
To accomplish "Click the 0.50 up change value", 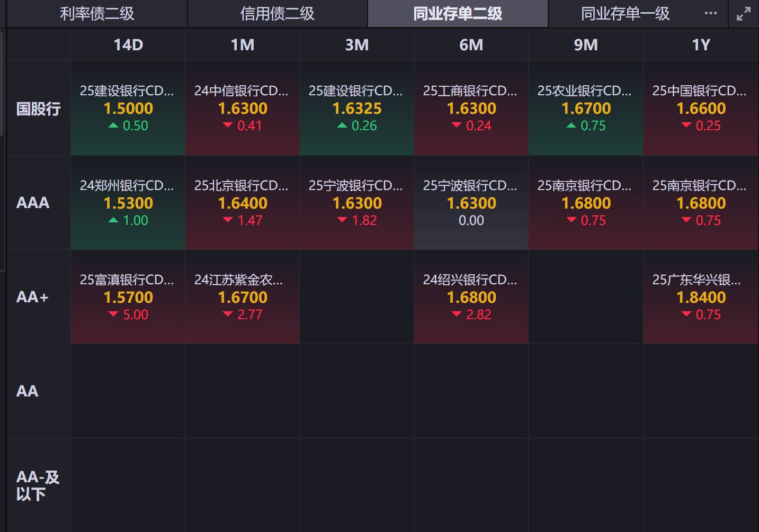I will coord(136,125).
